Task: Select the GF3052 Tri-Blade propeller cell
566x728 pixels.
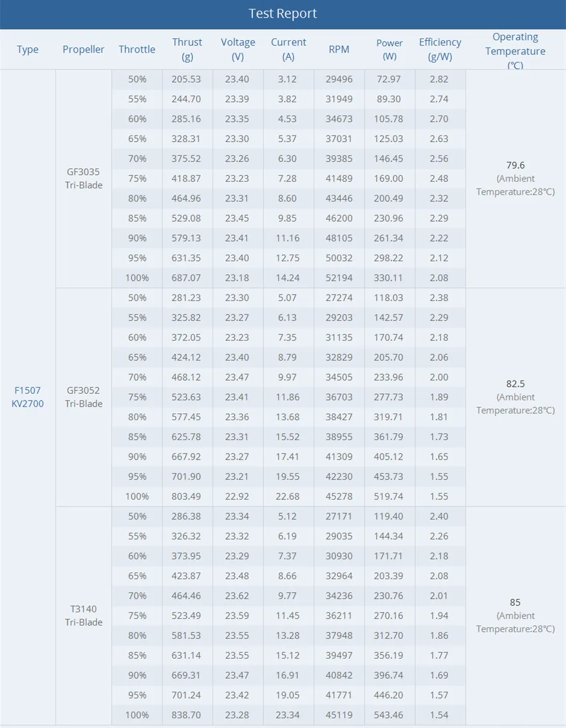Action: [84, 397]
